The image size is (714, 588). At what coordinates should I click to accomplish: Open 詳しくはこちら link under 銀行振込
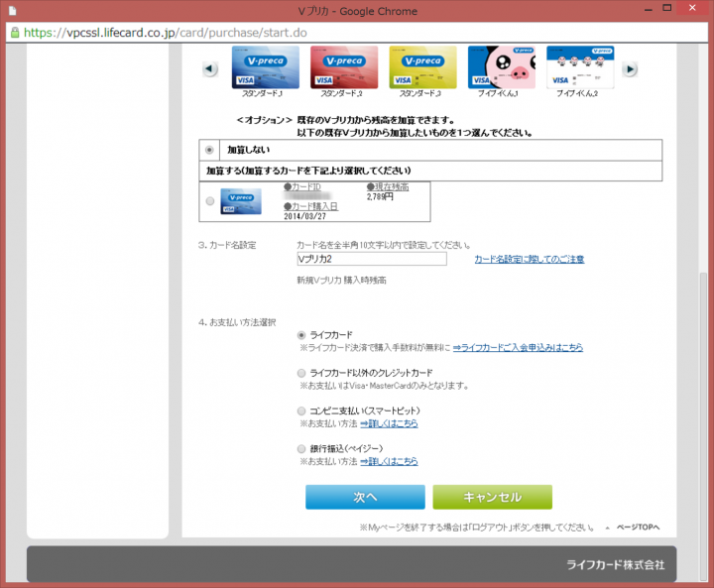point(389,461)
